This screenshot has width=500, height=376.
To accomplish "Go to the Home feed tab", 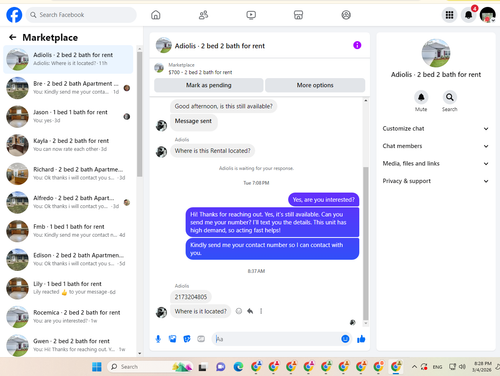I will tap(156, 15).
